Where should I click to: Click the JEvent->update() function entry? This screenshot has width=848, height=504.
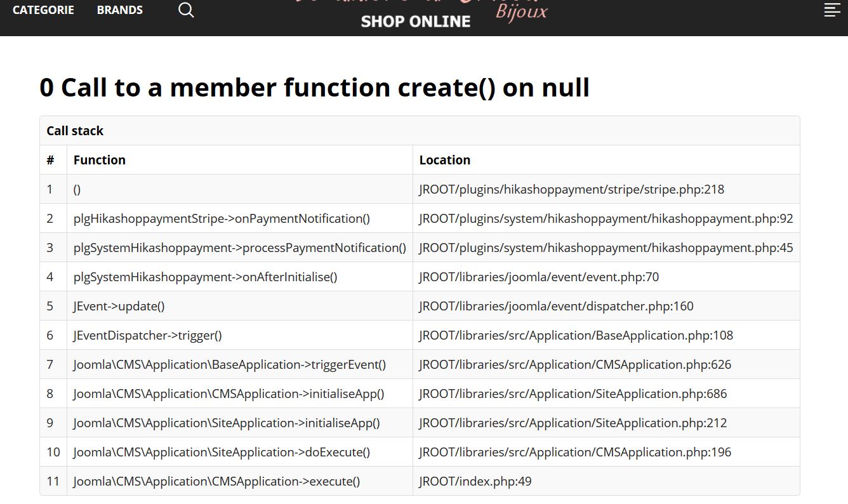[x=119, y=306]
